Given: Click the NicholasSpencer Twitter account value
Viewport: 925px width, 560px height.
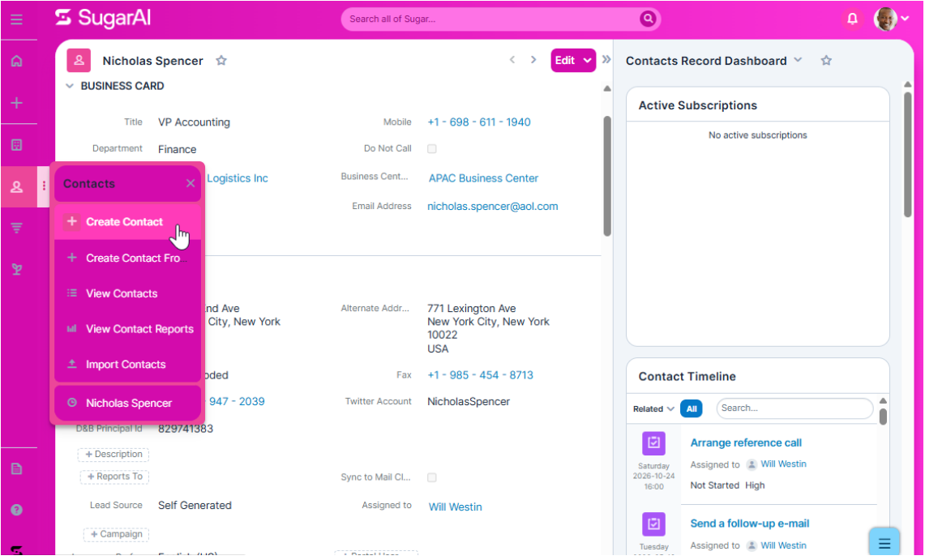Looking at the screenshot, I should tap(469, 401).
